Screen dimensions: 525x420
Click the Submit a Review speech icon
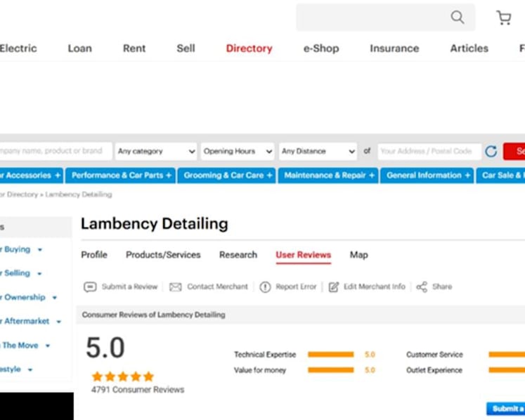[x=90, y=287]
